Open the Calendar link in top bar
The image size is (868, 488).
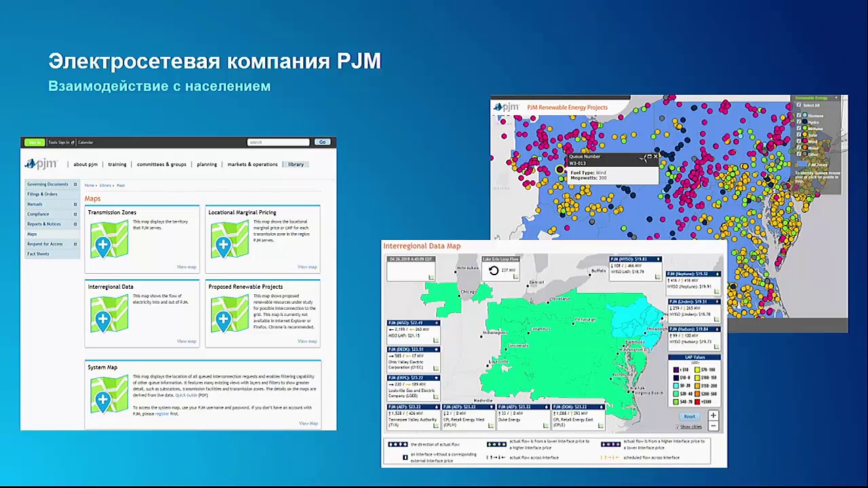(x=85, y=142)
